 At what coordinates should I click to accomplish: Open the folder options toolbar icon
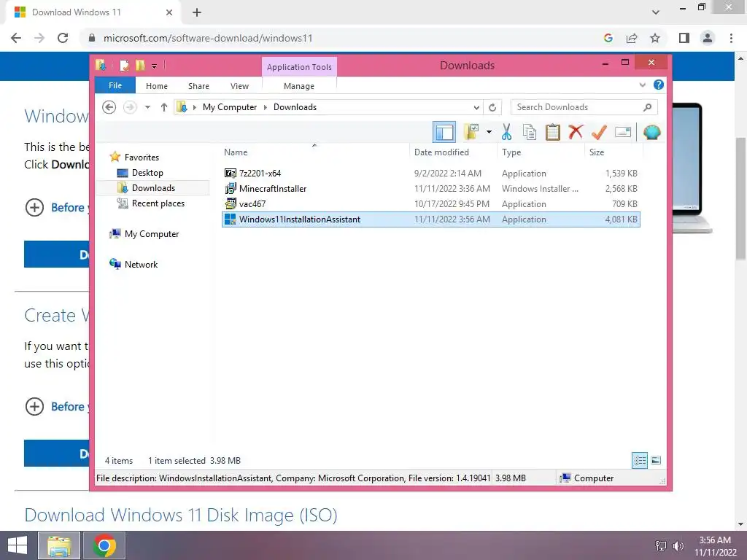pyautogui.click(x=472, y=132)
